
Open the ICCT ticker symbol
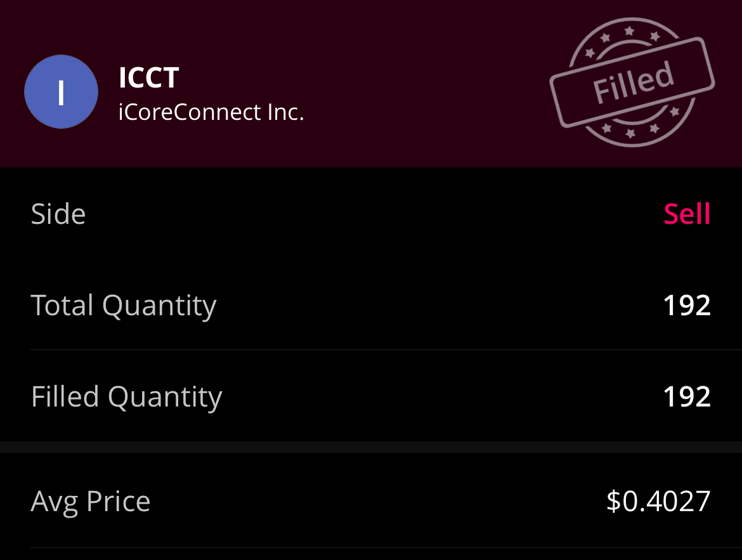point(148,78)
